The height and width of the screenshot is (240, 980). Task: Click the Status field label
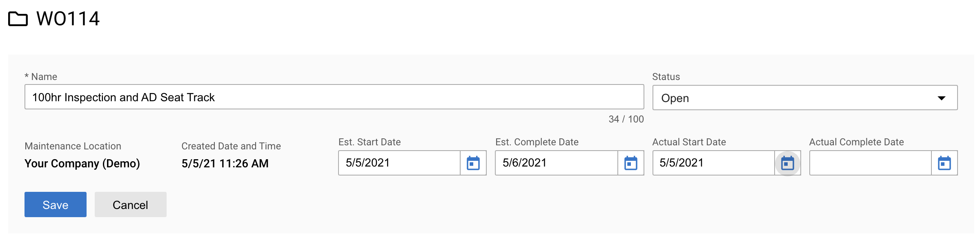(666, 77)
